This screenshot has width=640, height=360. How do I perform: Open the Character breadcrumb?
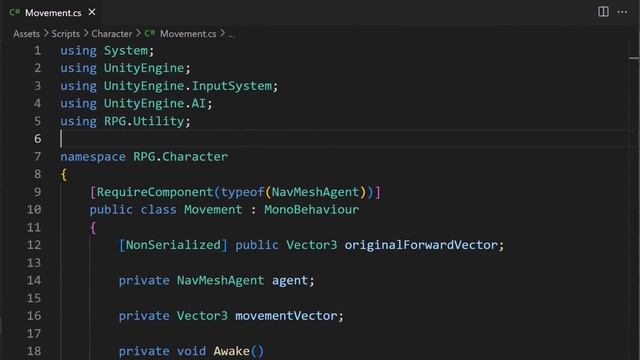112,34
